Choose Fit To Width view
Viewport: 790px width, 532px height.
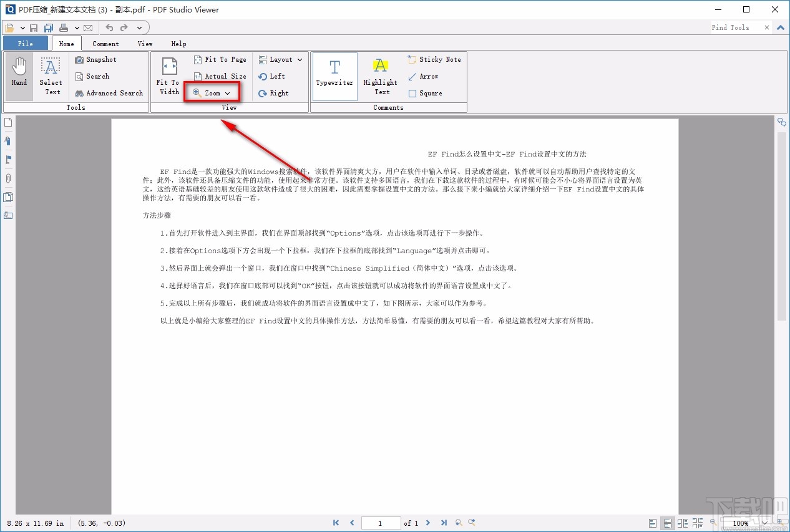(168, 77)
